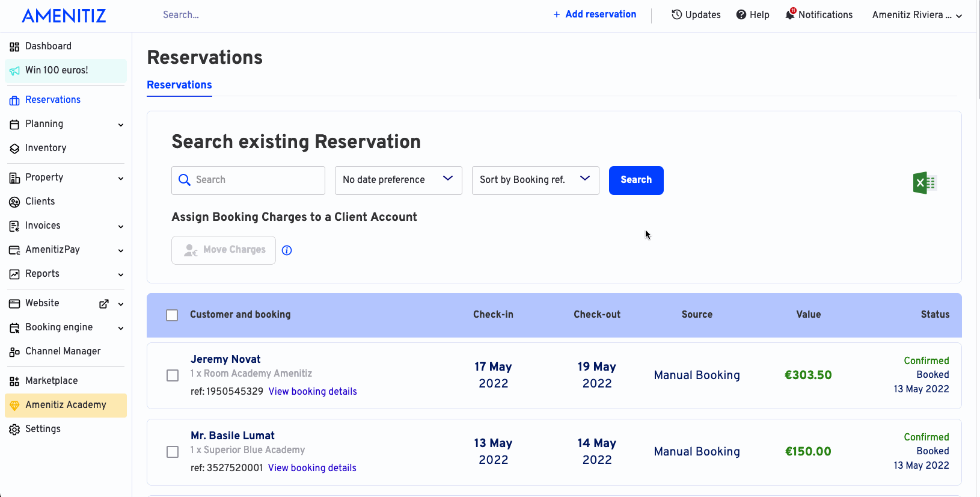Open Help from the question mark icon

point(741,14)
